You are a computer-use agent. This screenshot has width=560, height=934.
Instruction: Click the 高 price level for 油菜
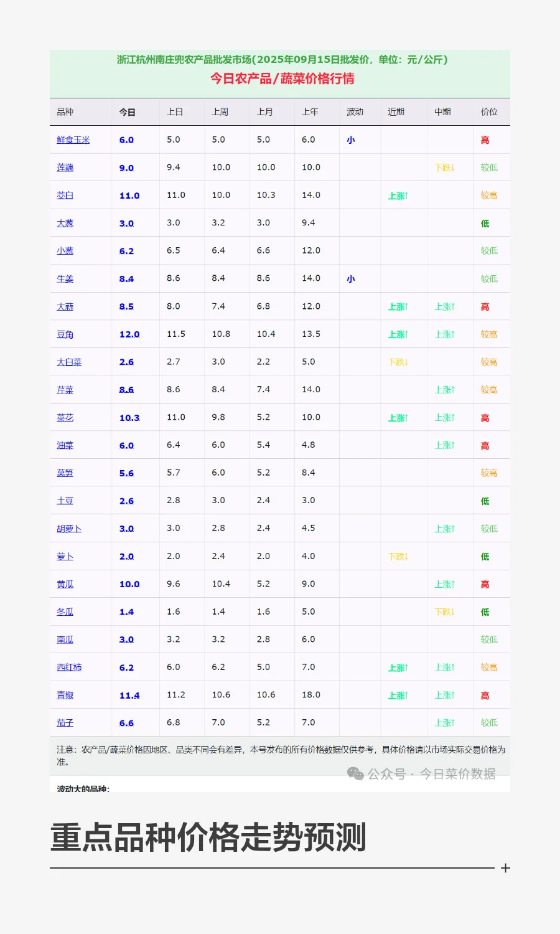485,446
